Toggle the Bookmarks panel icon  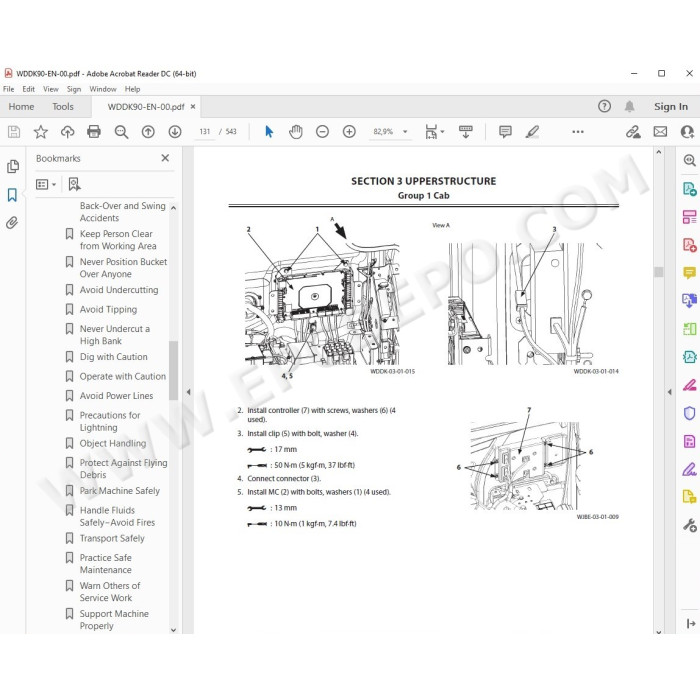pos(12,195)
